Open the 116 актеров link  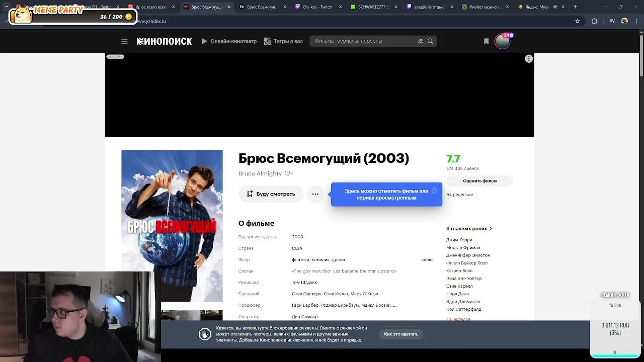click(x=458, y=319)
